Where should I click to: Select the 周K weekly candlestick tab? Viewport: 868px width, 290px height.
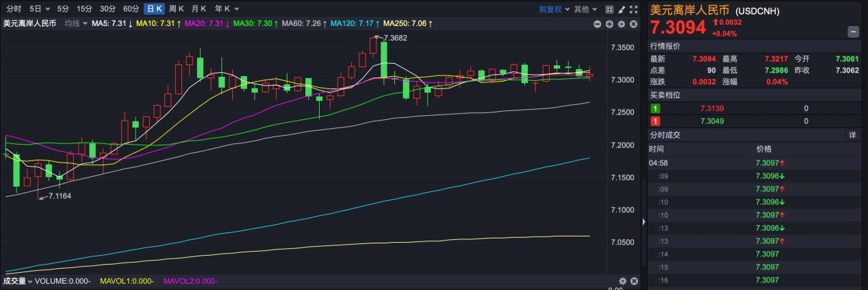(177, 9)
